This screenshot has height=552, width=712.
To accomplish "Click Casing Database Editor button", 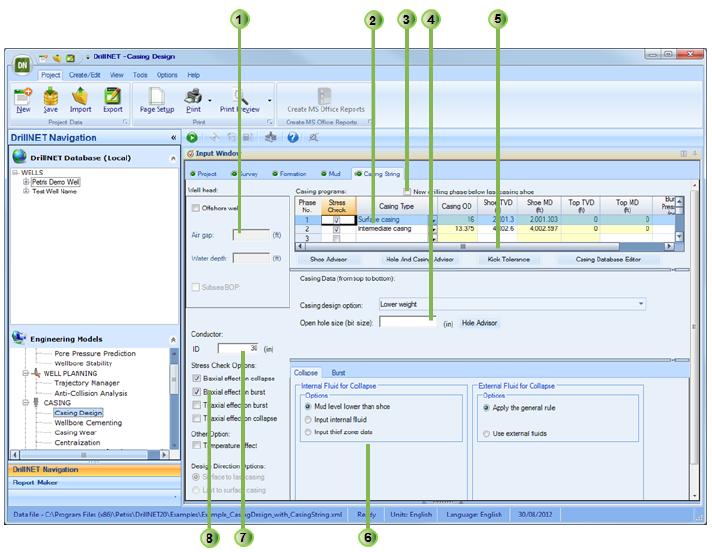I will point(608,259).
